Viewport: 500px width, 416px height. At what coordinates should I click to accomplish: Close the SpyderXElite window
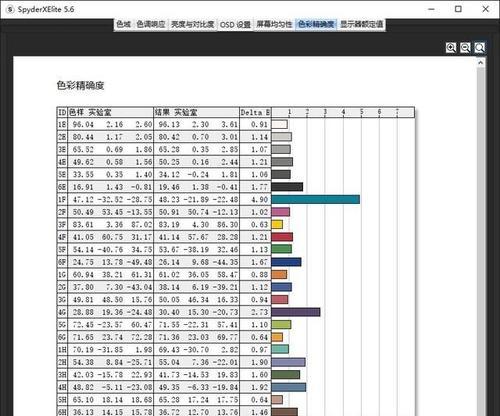click(486, 9)
